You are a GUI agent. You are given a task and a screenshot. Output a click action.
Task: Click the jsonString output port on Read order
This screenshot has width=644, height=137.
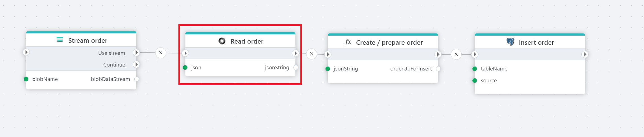click(296, 67)
